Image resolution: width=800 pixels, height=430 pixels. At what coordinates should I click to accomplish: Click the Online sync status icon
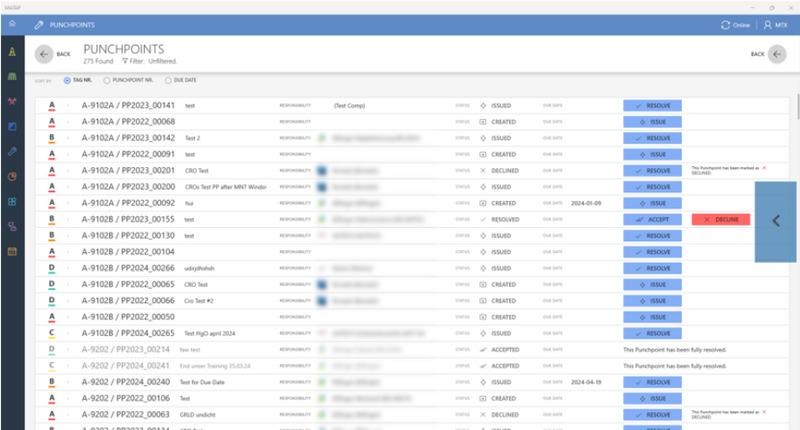[697, 24]
